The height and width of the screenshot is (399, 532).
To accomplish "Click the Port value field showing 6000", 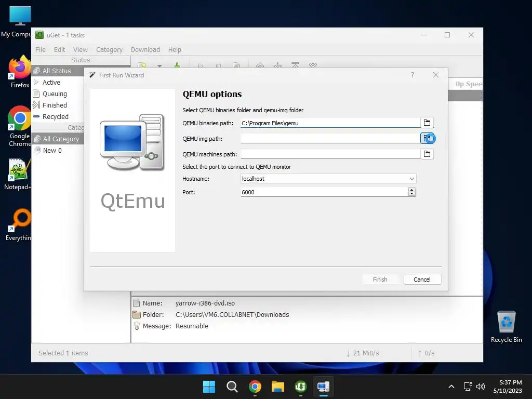I will pyautogui.click(x=324, y=192).
